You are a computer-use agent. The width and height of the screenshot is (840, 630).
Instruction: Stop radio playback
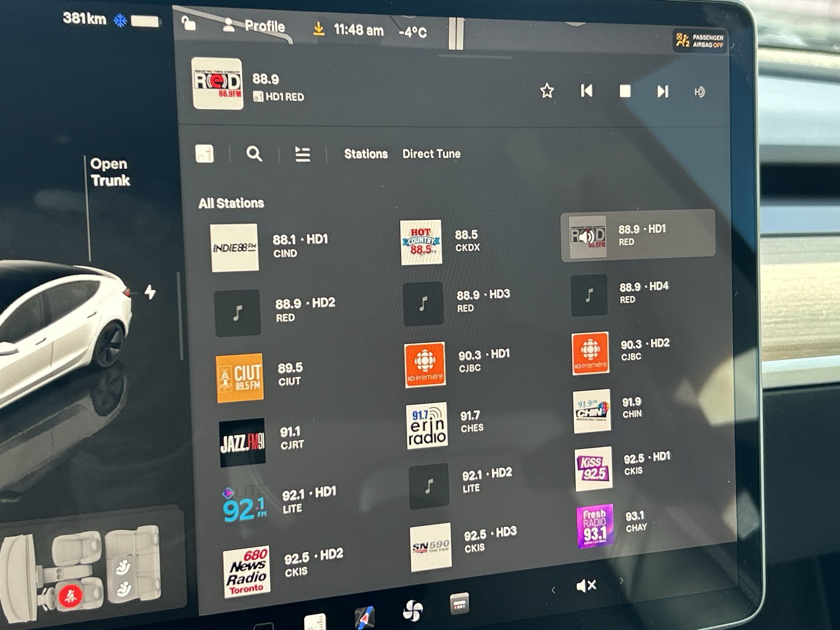(625, 91)
